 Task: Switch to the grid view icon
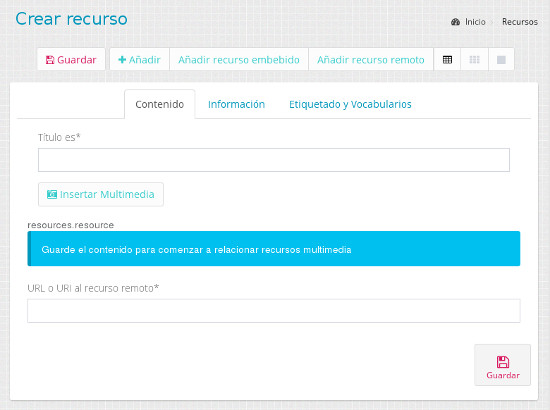474,60
